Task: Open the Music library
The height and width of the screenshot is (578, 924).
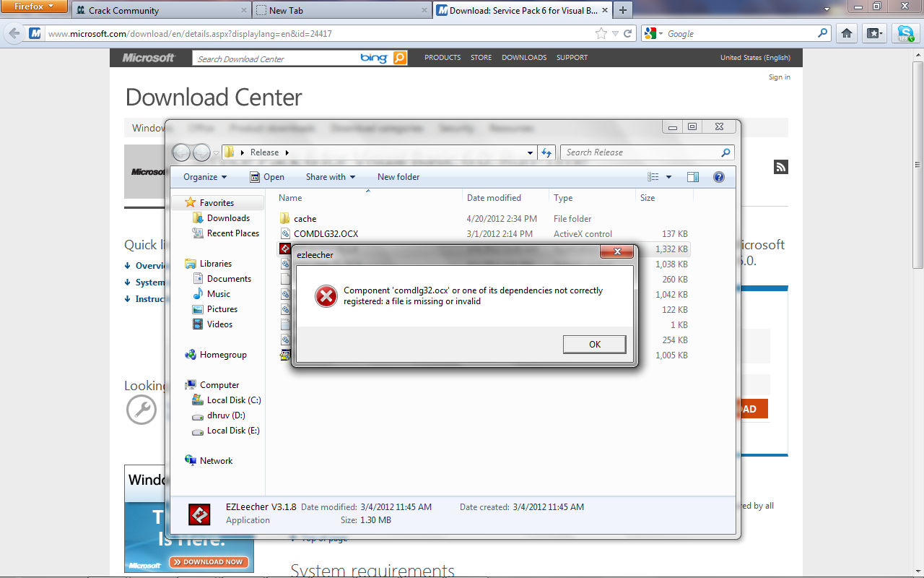Action: pyautogui.click(x=212, y=294)
